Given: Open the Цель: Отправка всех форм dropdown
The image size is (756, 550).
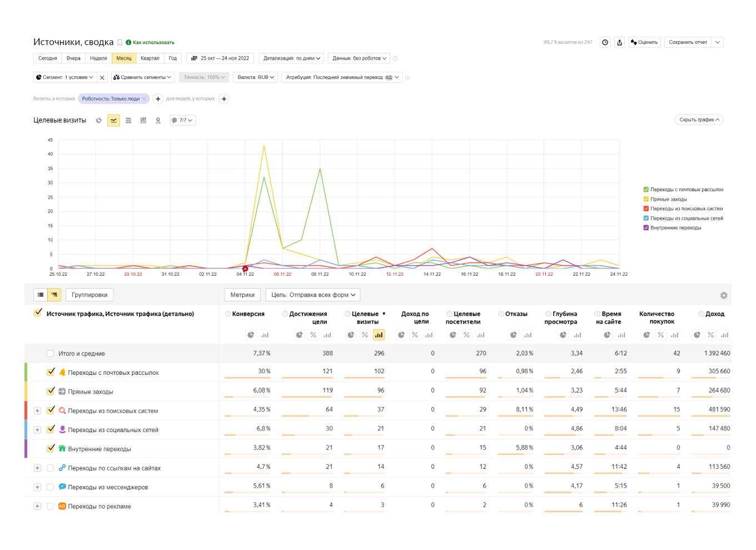Looking at the screenshot, I should (313, 295).
